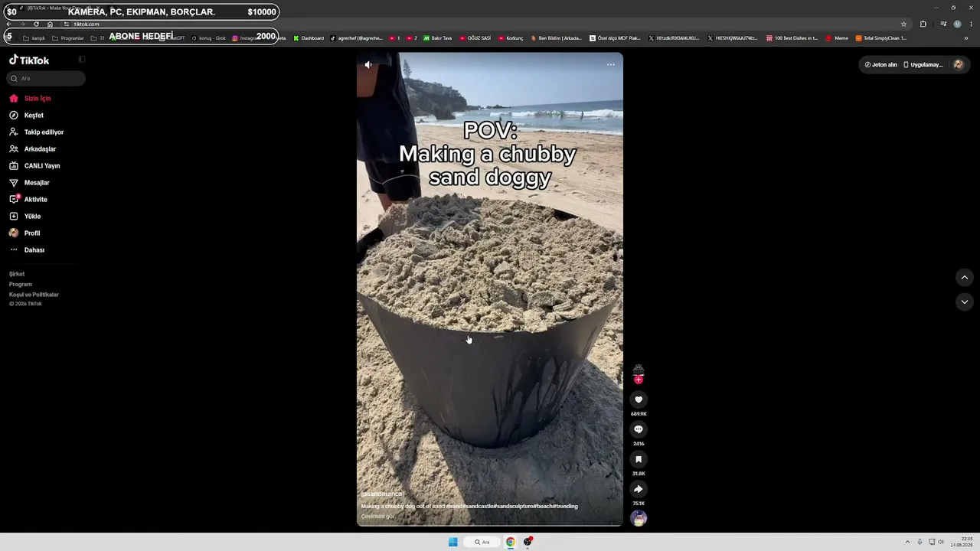
Task: Go to the next video with the down chevron
Action: [x=964, y=302]
